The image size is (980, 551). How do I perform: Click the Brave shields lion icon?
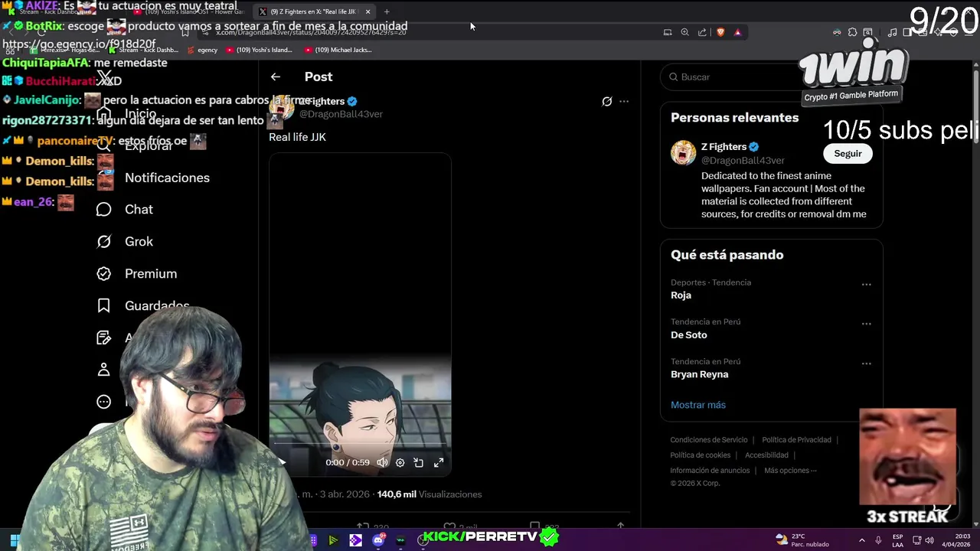coord(720,32)
